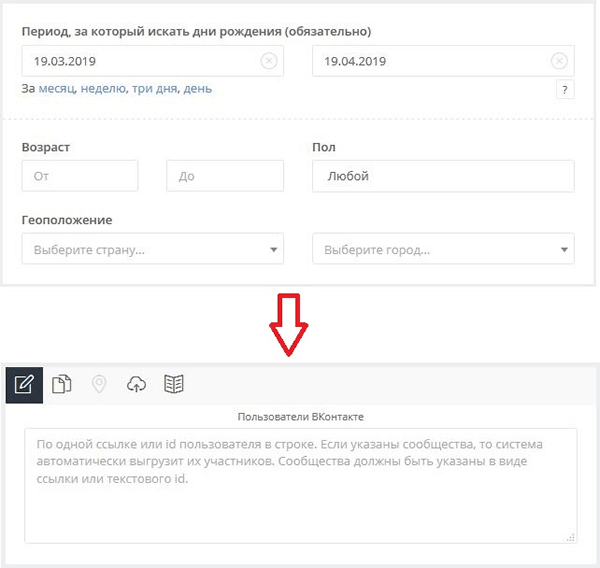Focus the age От field

(80, 176)
